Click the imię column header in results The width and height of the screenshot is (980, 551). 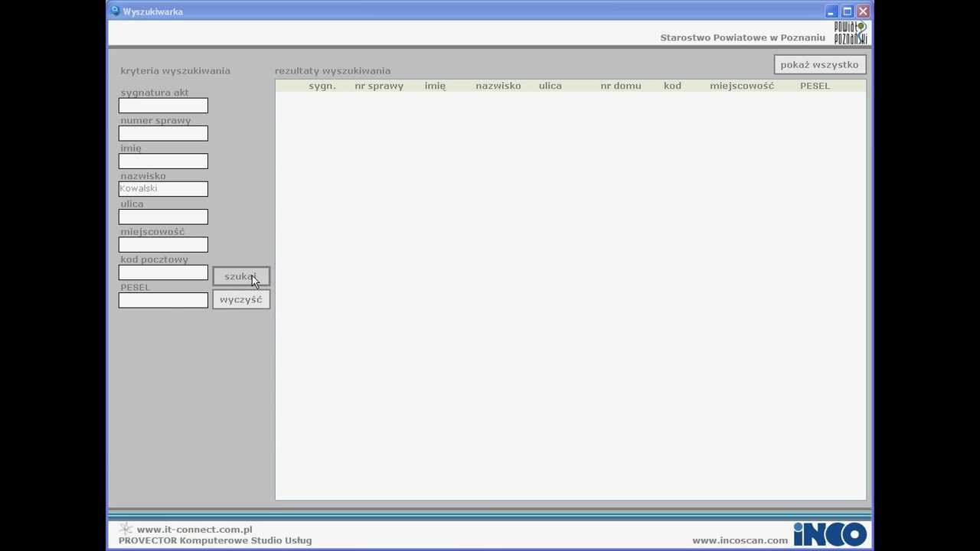pyautogui.click(x=435, y=86)
